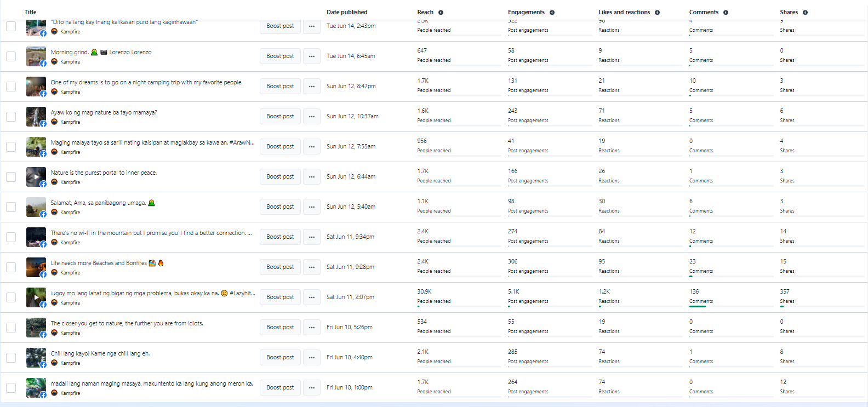
Task: Click the Title column header
Action: [x=31, y=12]
